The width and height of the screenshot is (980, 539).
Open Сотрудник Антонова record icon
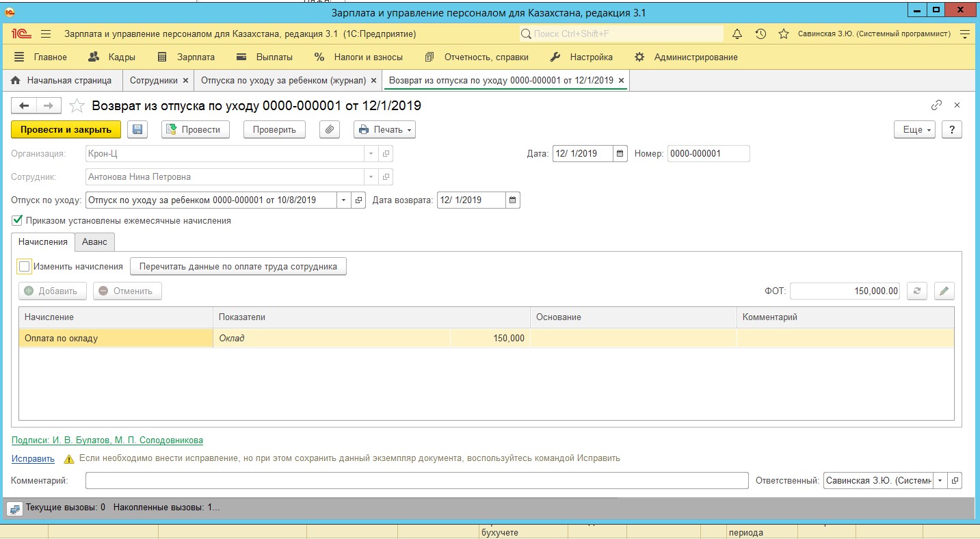click(386, 176)
